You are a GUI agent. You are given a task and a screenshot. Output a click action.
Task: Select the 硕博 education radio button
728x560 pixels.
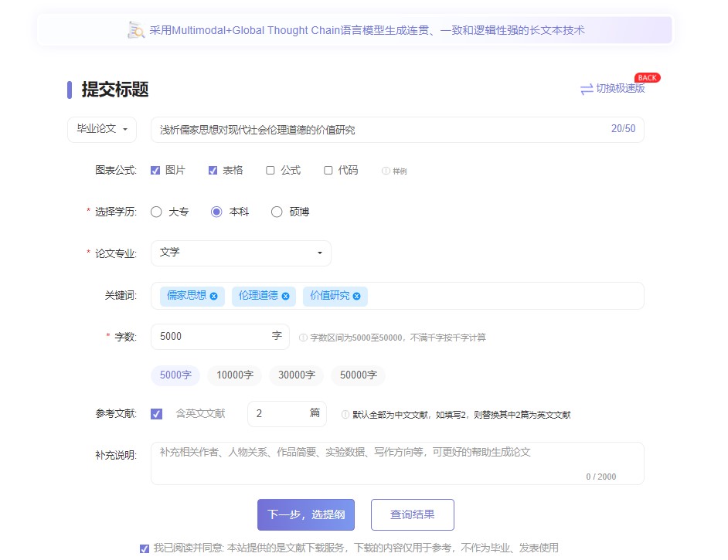(277, 212)
